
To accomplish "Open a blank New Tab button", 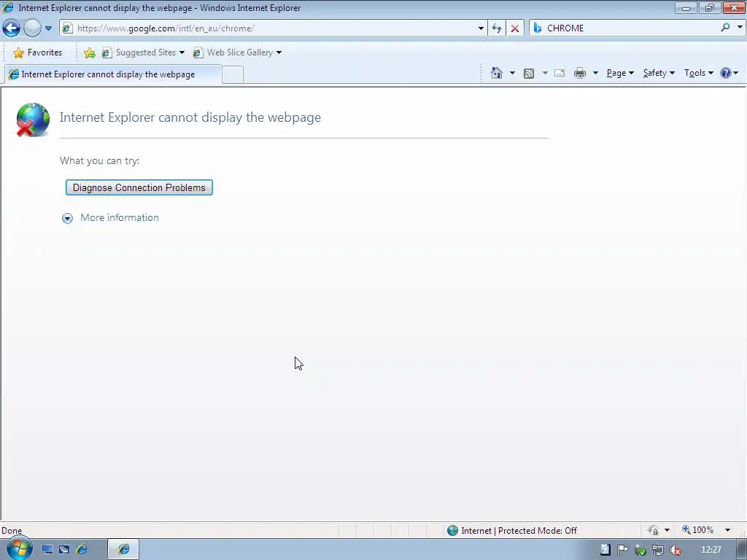I will (x=233, y=75).
